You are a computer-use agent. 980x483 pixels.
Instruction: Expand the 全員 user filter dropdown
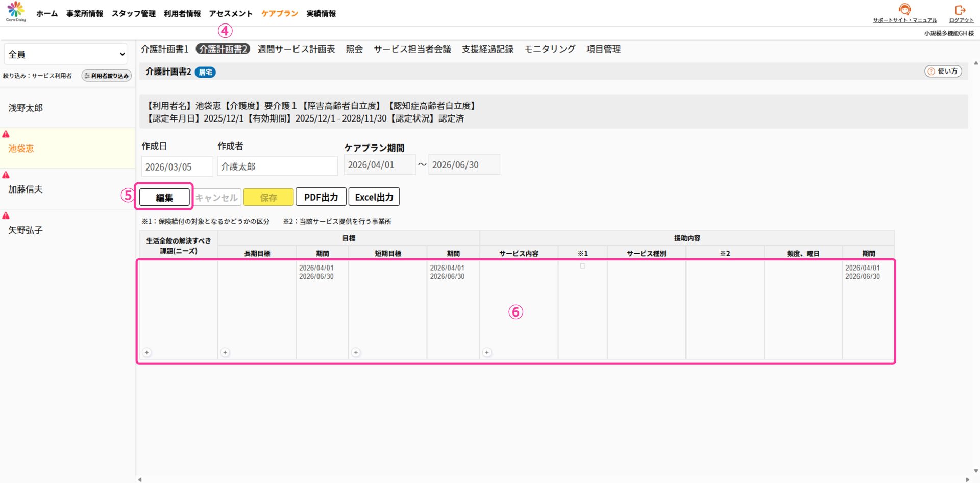[x=66, y=54]
